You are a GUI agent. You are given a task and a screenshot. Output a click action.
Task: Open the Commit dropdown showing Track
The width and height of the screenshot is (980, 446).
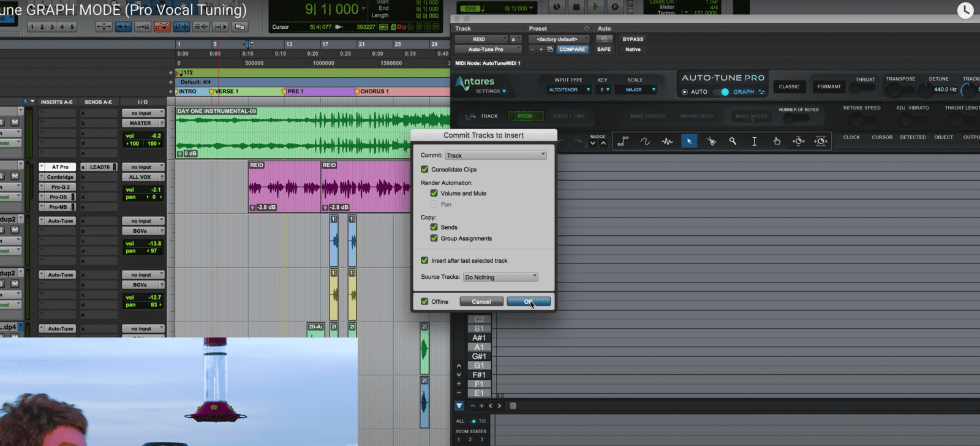click(496, 156)
